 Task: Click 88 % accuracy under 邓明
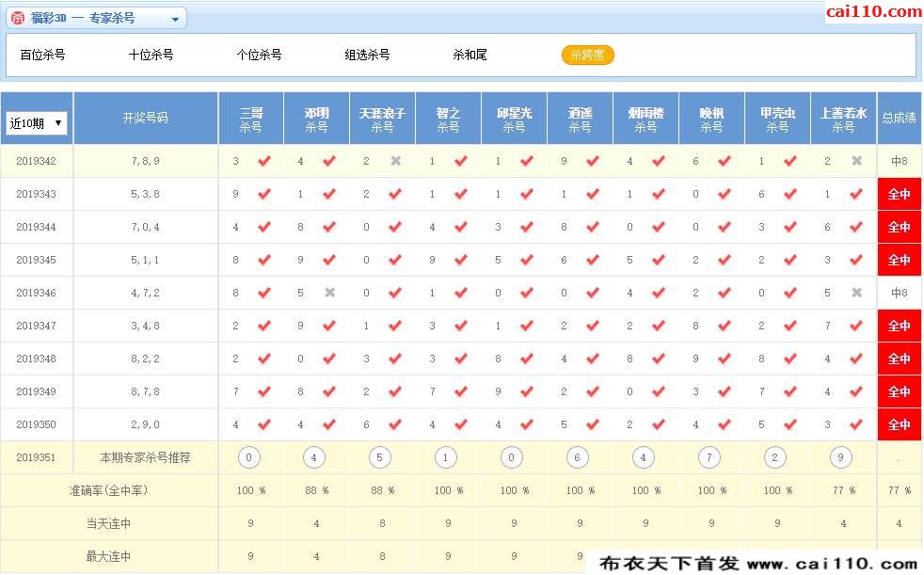pyautogui.click(x=316, y=490)
